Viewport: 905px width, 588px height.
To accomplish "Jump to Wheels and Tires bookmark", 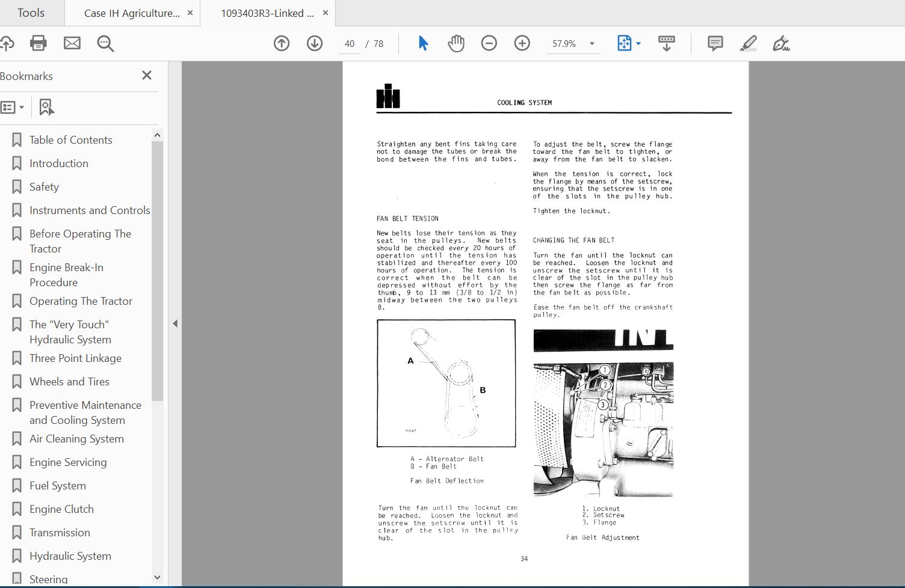I will pyautogui.click(x=69, y=381).
